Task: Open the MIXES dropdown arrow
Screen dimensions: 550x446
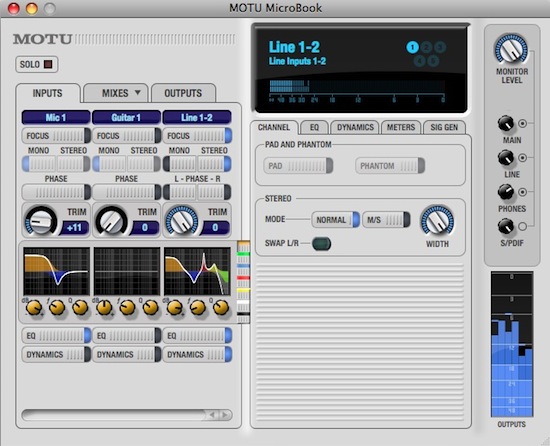Action: pos(138,93)
